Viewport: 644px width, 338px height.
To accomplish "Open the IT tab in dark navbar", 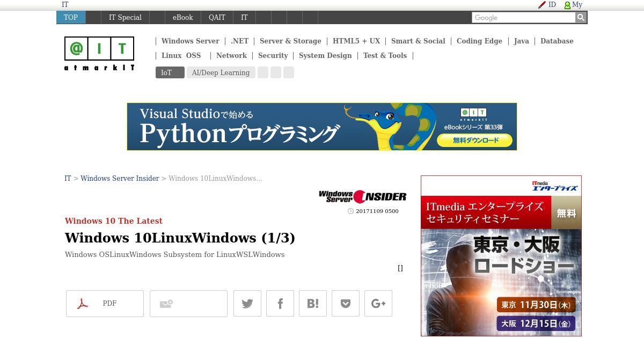I will 244,17.
